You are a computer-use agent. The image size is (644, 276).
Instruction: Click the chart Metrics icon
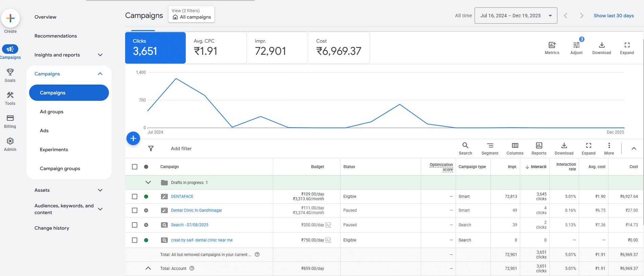(552, 45)
